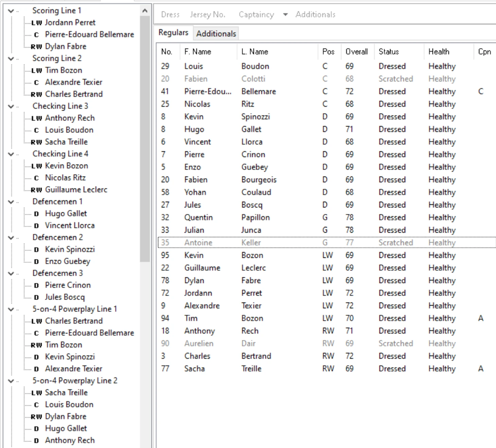Click Sacha Treille's alternate captain A cell

pyautogui.click(x=481, y=369)
